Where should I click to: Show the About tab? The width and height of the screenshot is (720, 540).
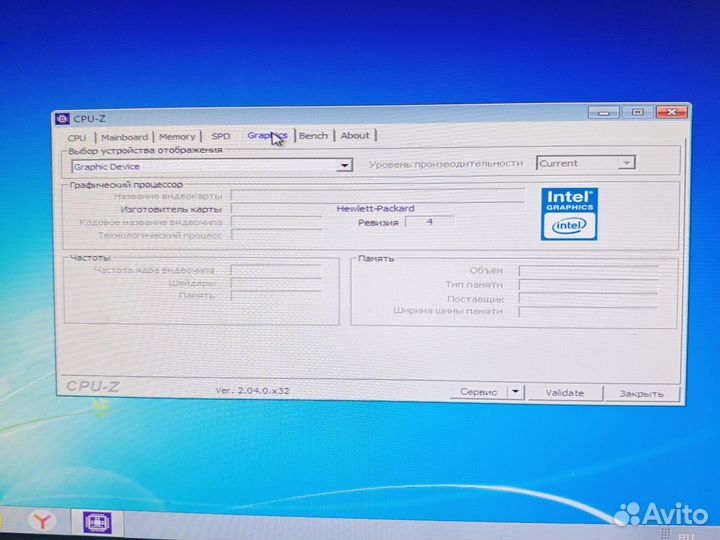coord(355,135)
